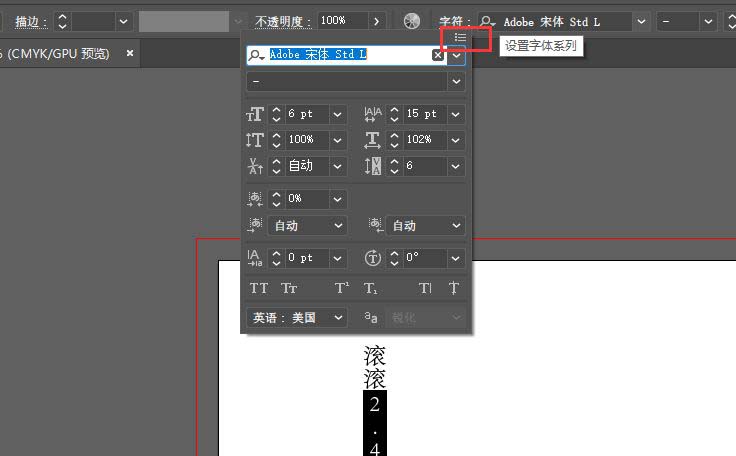This screenshot has width=736, height=456.
Task: Open stroke weight dropdown in control bar
Action: (123, 22)
